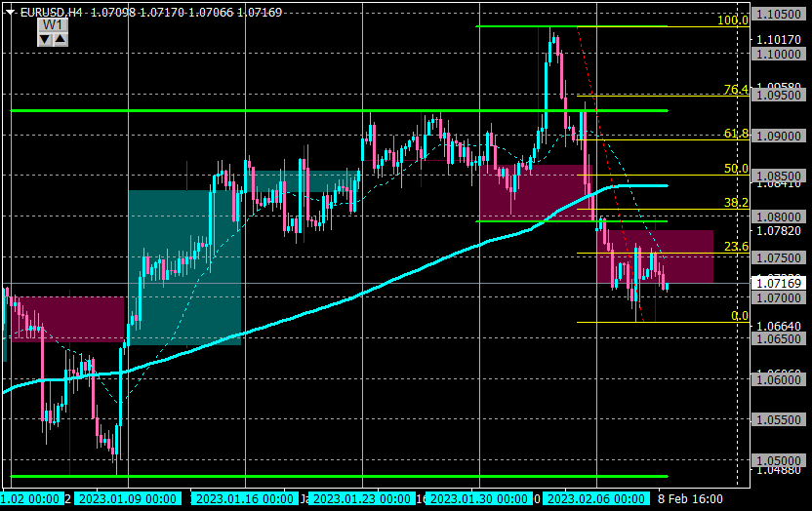Click the 1.10500 price level label
The width and height of the screenshot is (812, 511).
[778, 15]
